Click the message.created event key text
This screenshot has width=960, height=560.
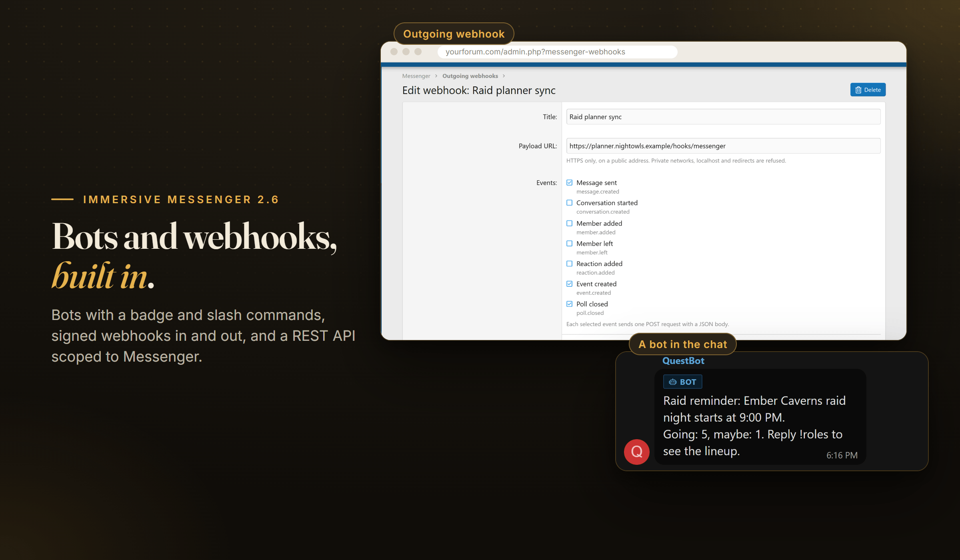point(598,192)
